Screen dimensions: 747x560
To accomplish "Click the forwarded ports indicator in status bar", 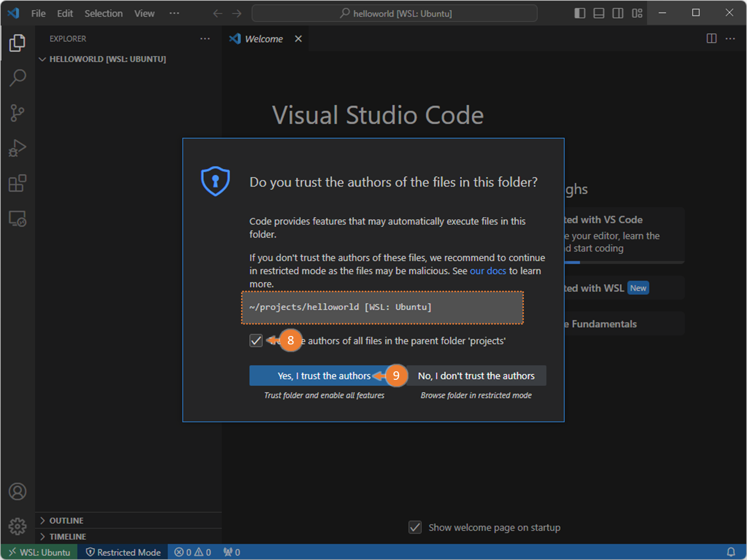I will (232, 552).
